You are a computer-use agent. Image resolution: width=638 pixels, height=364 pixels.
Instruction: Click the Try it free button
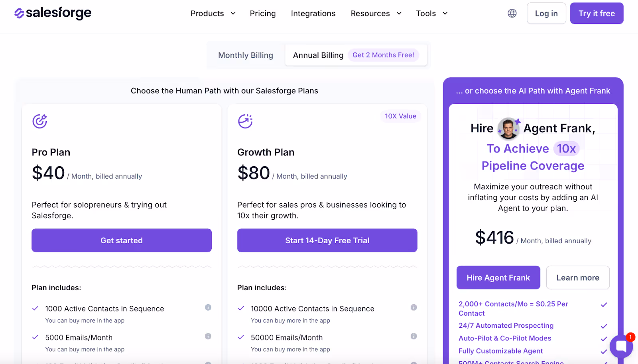597,14
